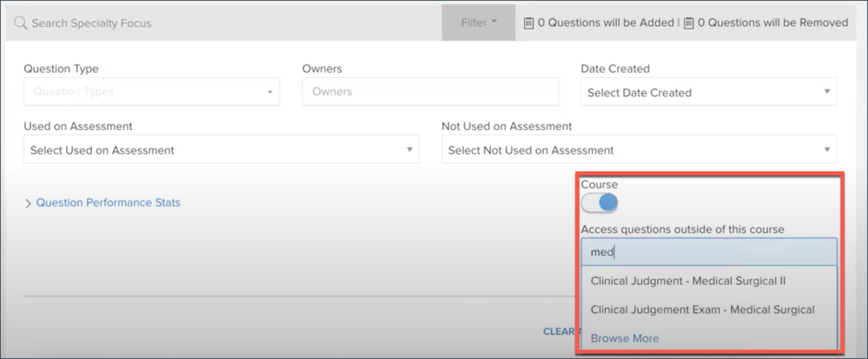Image resolution: width=868 pixels, height=359 pixels.
Task: Open the Filter menu
Action: tap(477, 22)
